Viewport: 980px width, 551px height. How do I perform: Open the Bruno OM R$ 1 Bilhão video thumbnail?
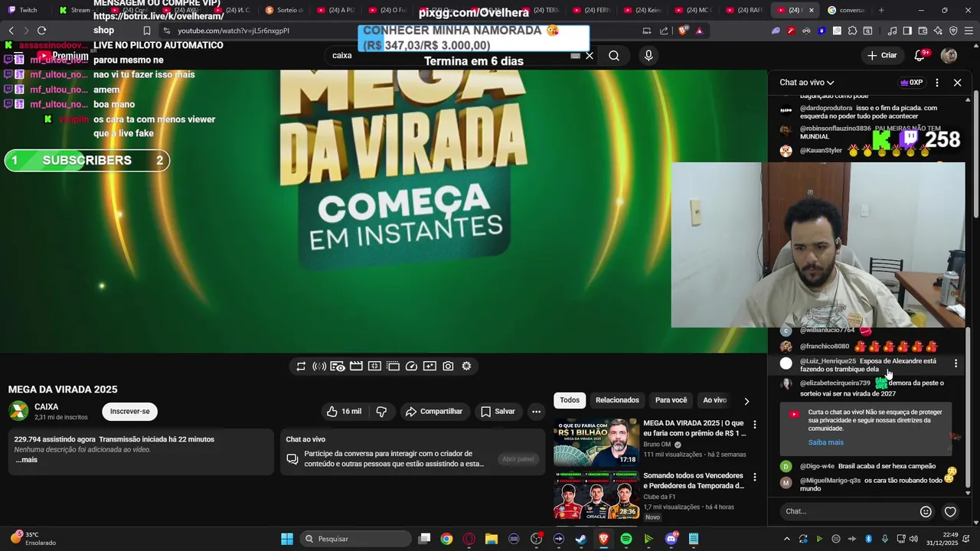(x=596, y=442)
